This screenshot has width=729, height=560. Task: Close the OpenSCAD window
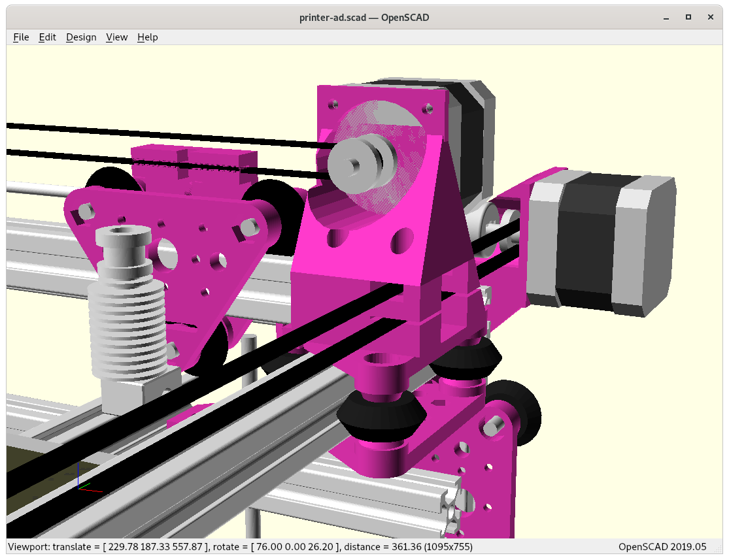pos(711,17)
